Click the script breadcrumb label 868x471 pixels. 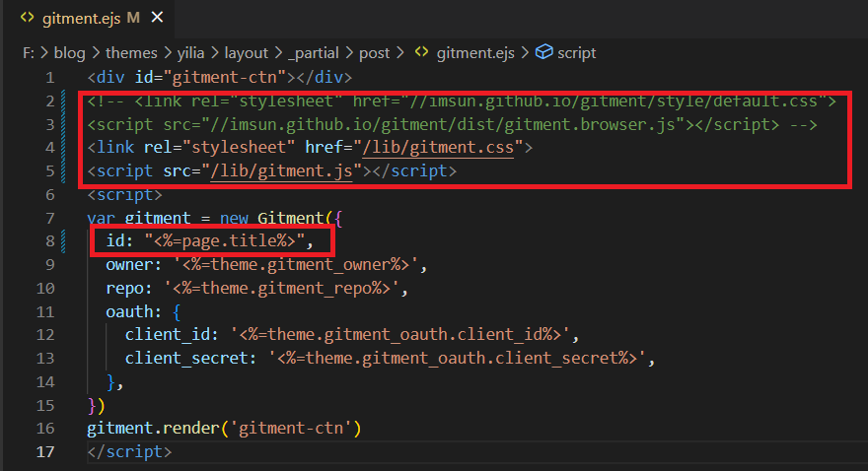[576, 53]
